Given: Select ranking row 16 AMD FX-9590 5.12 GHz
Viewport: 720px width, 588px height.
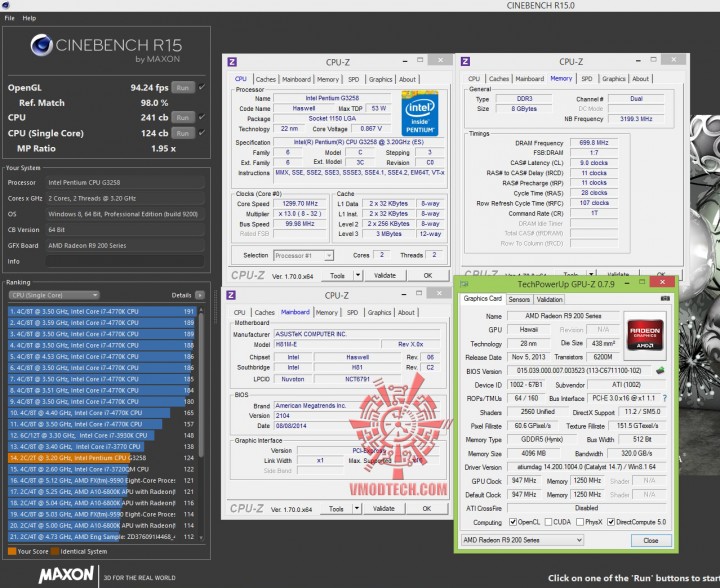Looking at the screenshot, I should click(x=102, y=480).
